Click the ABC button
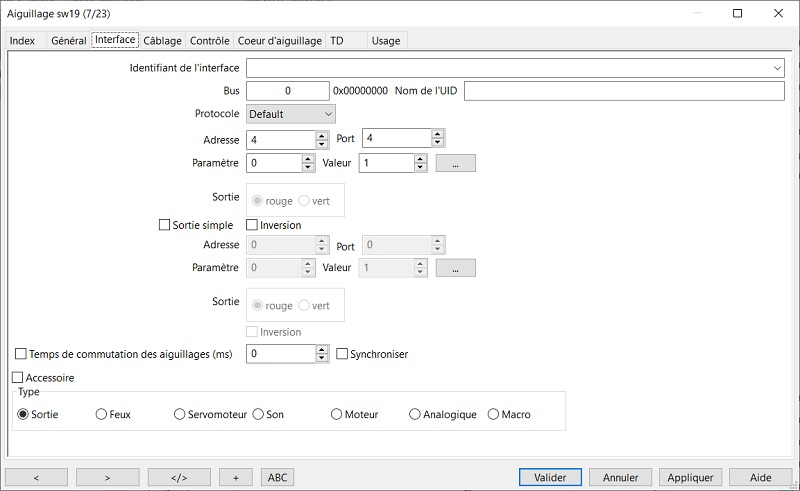This screenshot has height=491, width=800. [x=277, y=477]
